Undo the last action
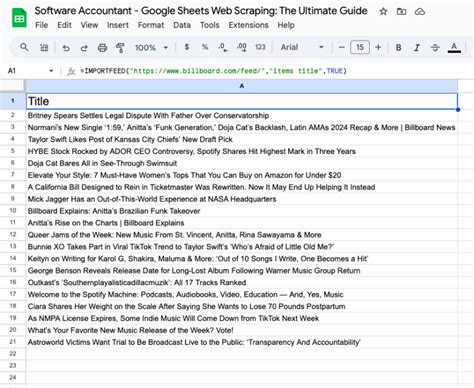474x388 pixels. 66,48
